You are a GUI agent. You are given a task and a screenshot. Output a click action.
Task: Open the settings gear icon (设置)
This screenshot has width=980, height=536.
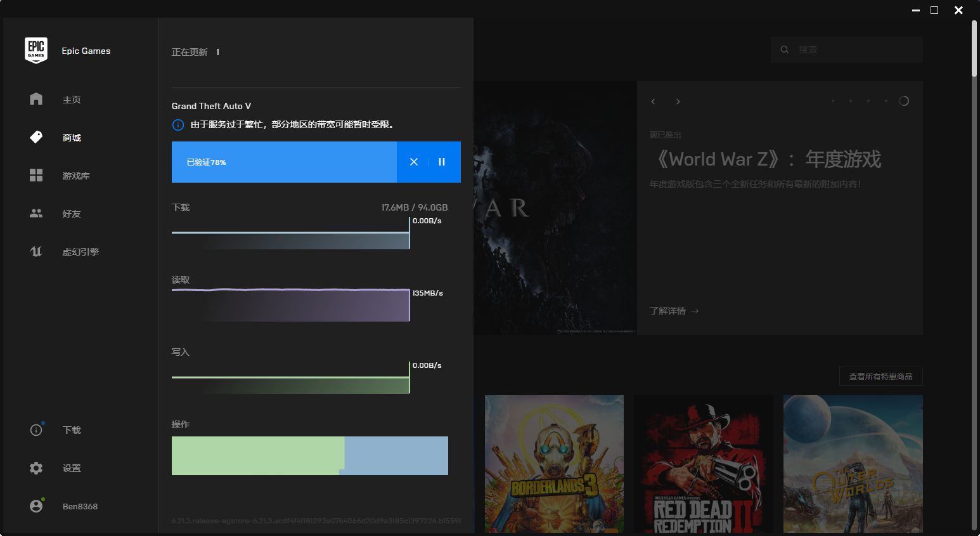[x=36, y=468]
